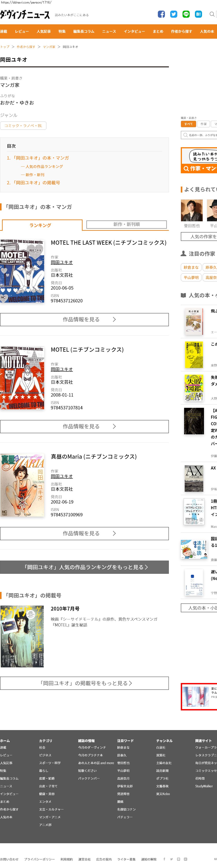Click the Hatena Bookmark B! icon
This screenshot has height=868, width=217.
pos(198,14)
